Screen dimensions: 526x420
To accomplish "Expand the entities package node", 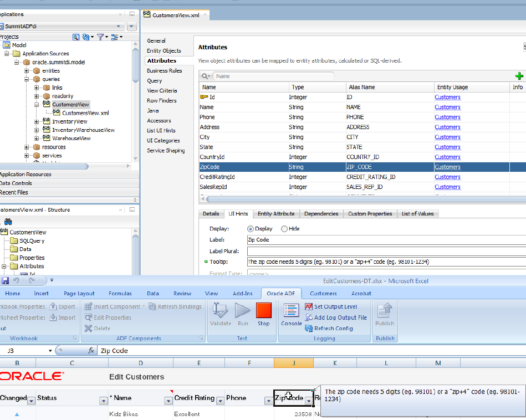I will (27, 71).
